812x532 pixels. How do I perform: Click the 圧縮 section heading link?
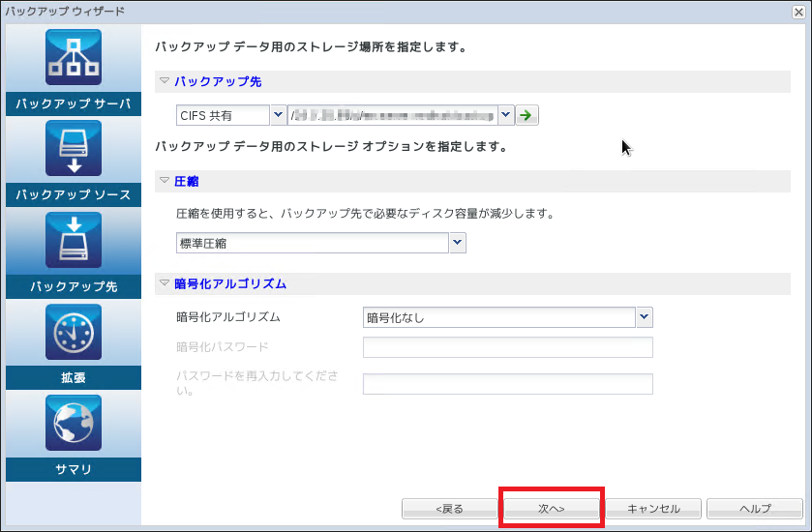tap(187, 181)
